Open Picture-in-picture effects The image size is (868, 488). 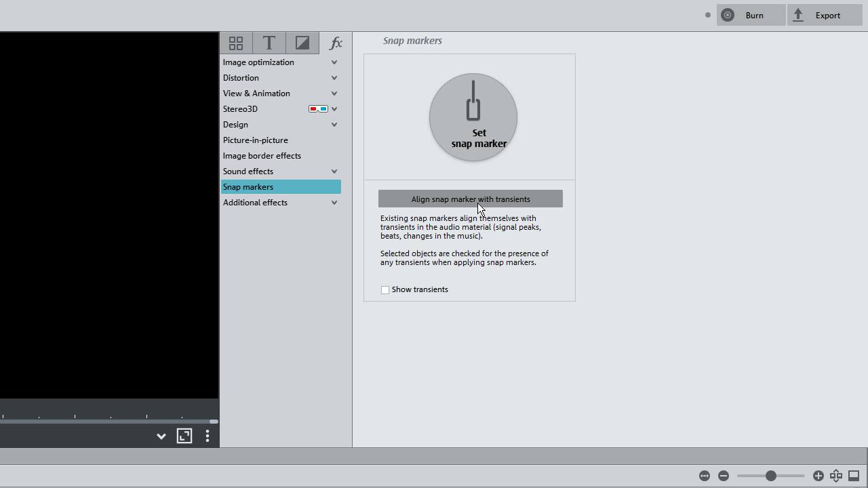tap(256, 140)
